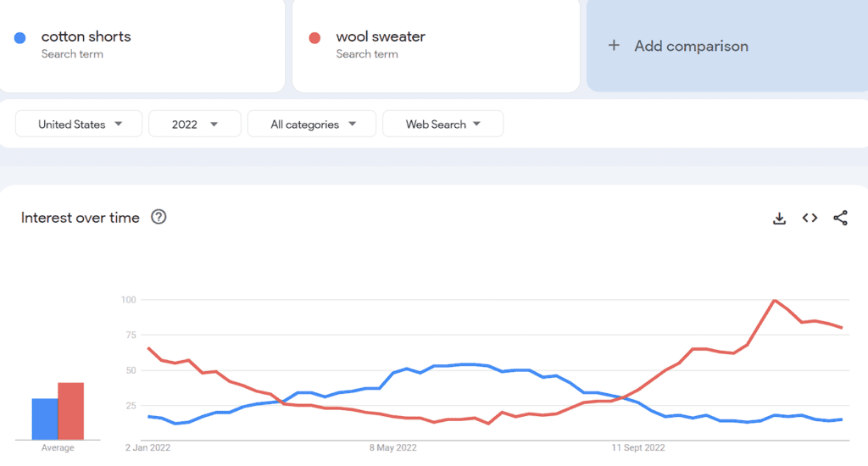The width and height of the screenshot is (868, 466).
Task: Click the 8 May 2022 axis label
Action: pos(393,447)
